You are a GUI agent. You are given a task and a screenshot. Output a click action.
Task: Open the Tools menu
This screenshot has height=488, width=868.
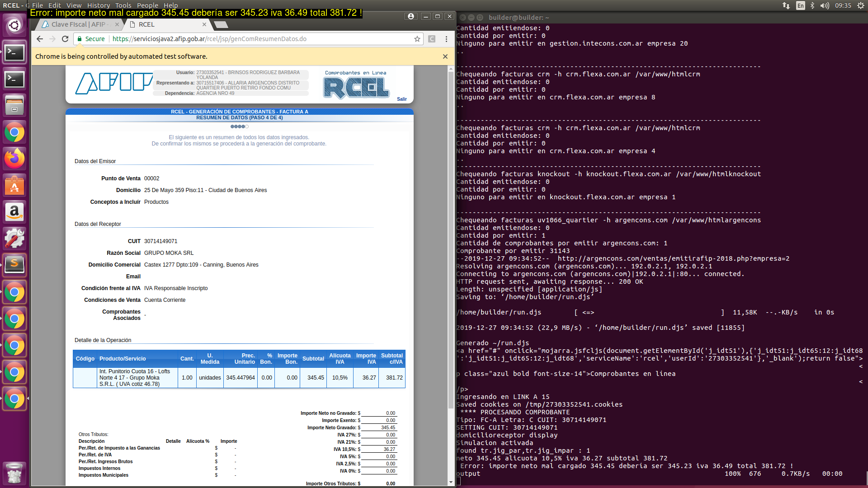[123, 5]
